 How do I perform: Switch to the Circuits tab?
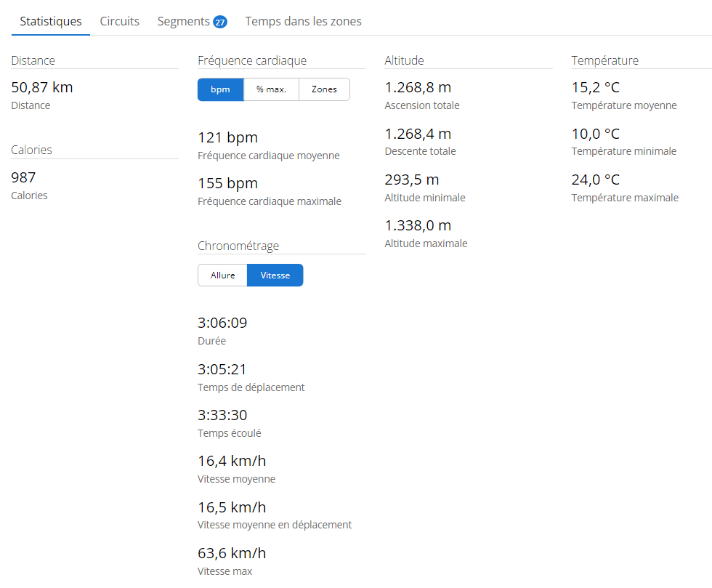tap(120, 21)
